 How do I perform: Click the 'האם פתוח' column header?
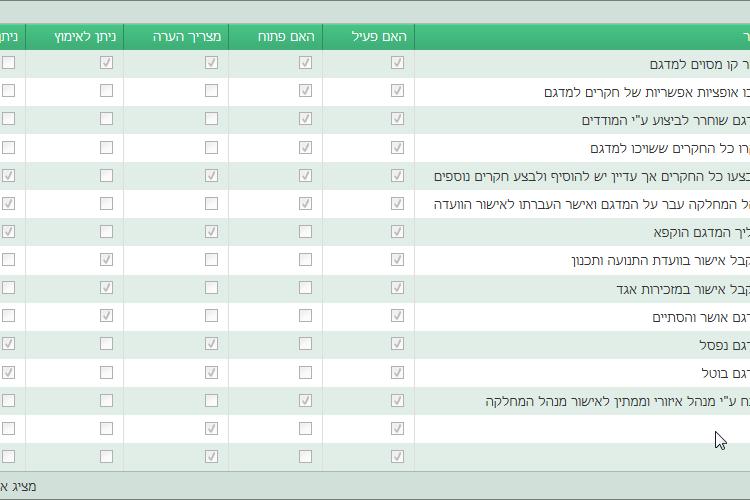coord(287,37)
